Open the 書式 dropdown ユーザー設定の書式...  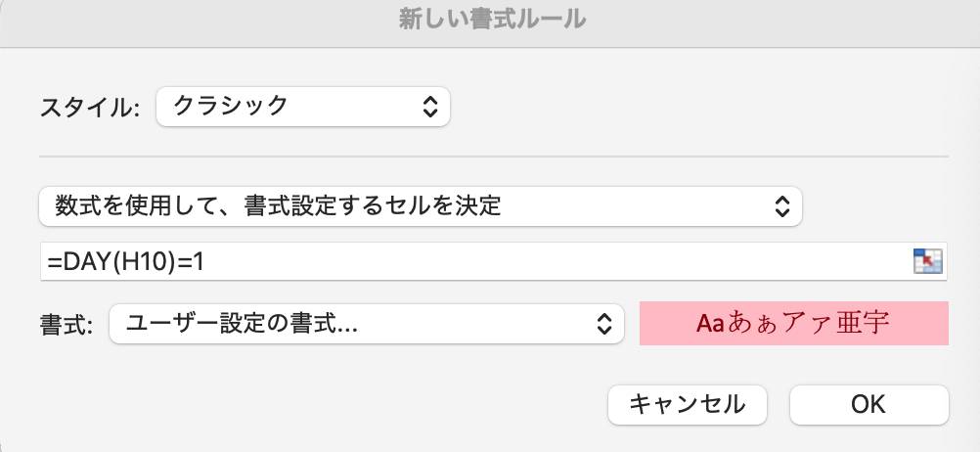click(367, 324)
